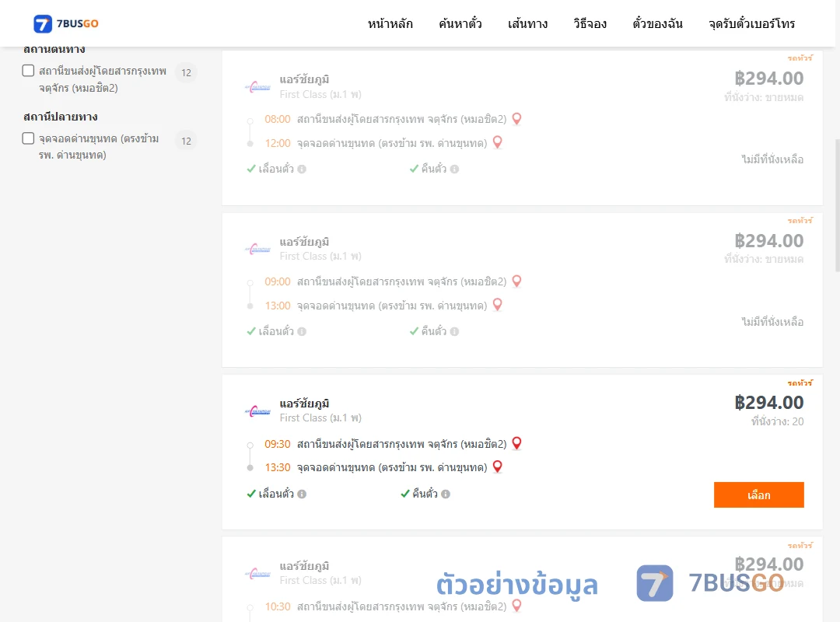Image resolution: width=840 pixels, height=622 pixels.
Task: Click the destination map pin for 12:00 arrival
Action: 497,142
